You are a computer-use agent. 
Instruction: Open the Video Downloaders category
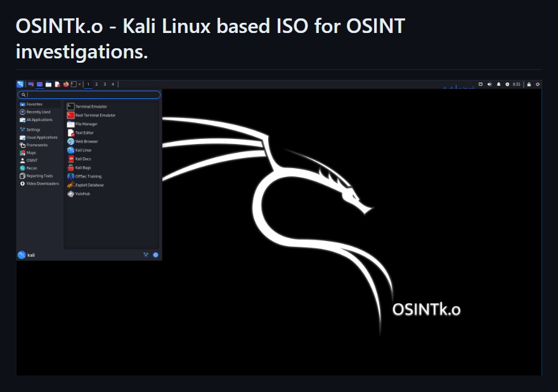[x=39, y=184]
